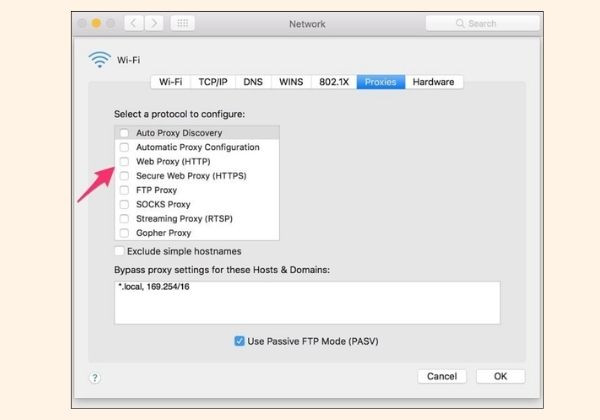Select the Auto Proxy Discovery row text

click(179, 133)
